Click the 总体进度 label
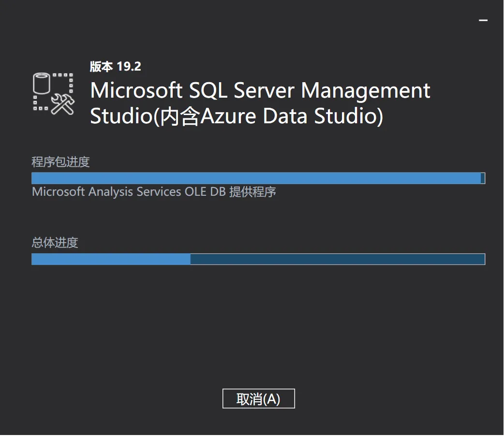This screenshot has width=504, height=436. [55, 243]
